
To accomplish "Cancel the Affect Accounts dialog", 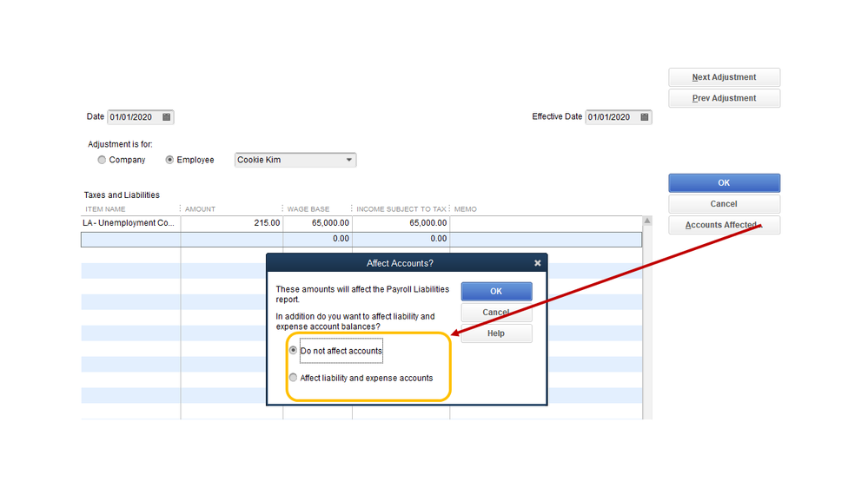I will 496,313.
